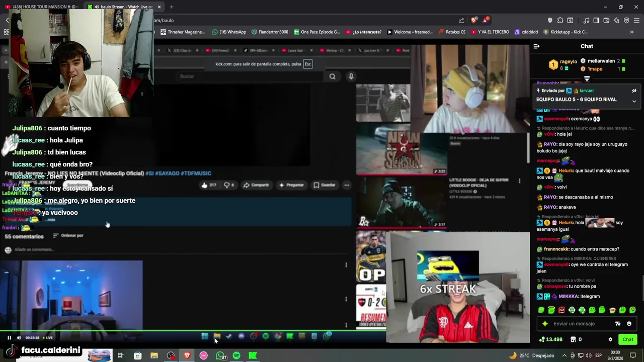Open browser main menu hamburger
This screenshot has height=362, width=644.
(636, 20)
